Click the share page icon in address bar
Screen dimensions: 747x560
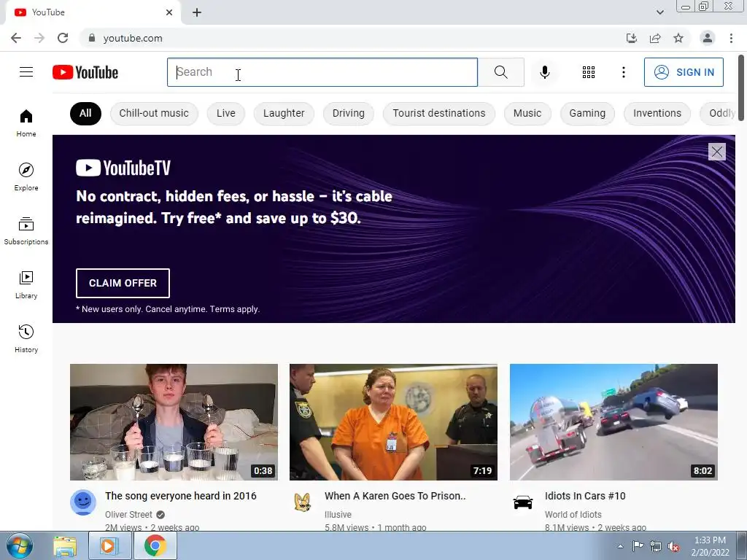tap(655, 38)
